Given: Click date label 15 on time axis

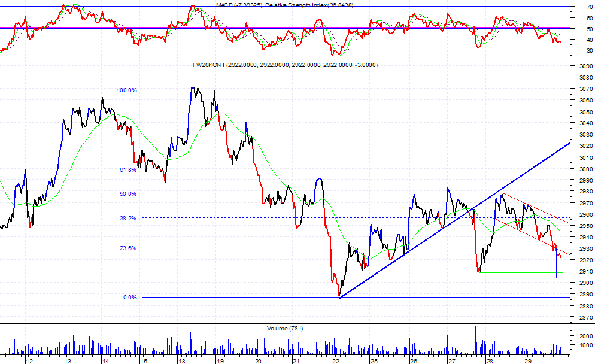Looking at the screenshot, I should [x=143, y=361].
